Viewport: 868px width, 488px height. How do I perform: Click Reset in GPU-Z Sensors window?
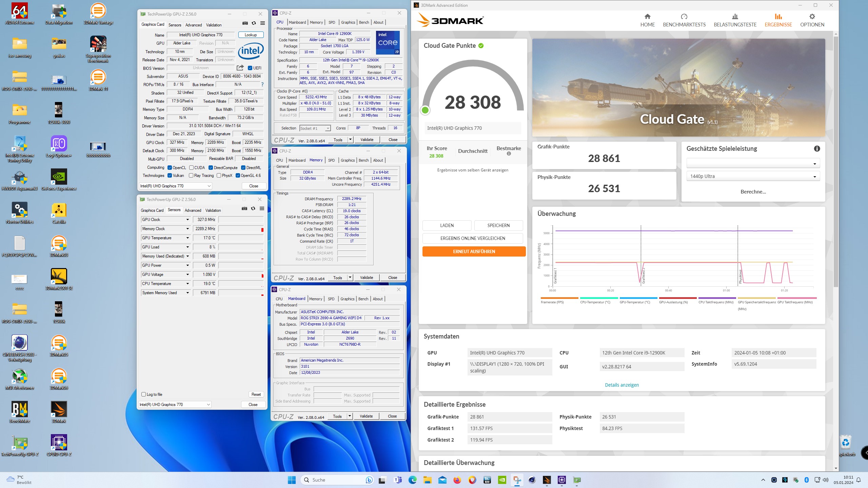pyautogui.click(x=256, y=394)
